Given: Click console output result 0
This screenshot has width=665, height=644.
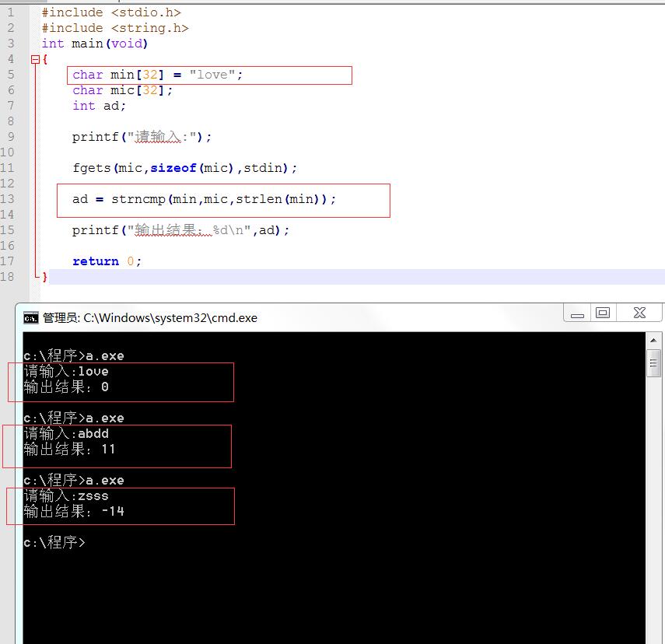Looking at the screenshot, I should (66, 387).
